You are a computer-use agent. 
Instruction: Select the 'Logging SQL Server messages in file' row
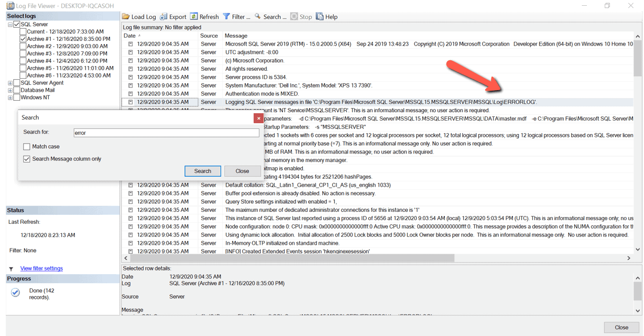[x=377, y=102]
